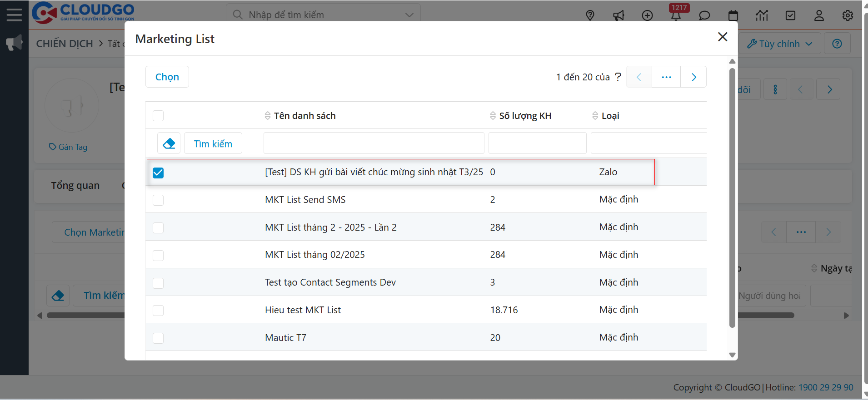The image size is (868, 400).
Task: Uncheck the Zalo birthday list checkbox
Action: 158,173
